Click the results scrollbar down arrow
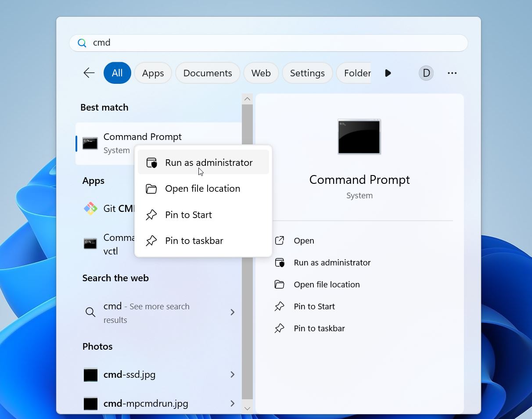 (247, 408)
